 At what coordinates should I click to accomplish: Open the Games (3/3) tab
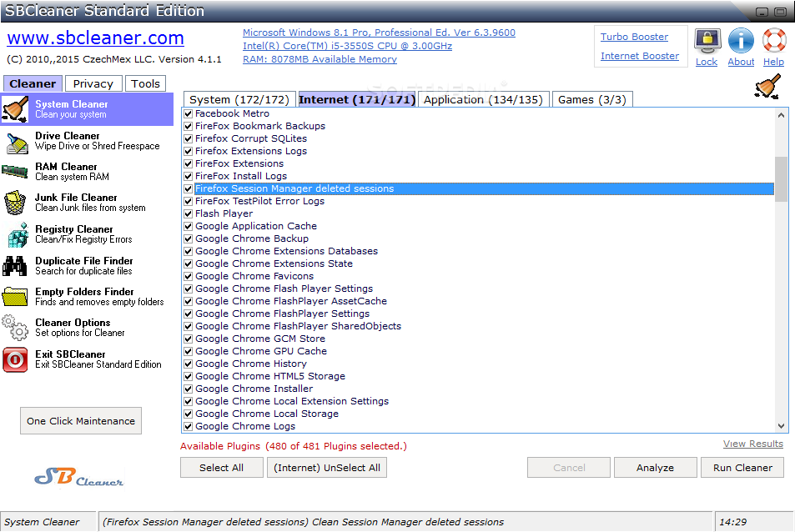click(x=592, y=99)
